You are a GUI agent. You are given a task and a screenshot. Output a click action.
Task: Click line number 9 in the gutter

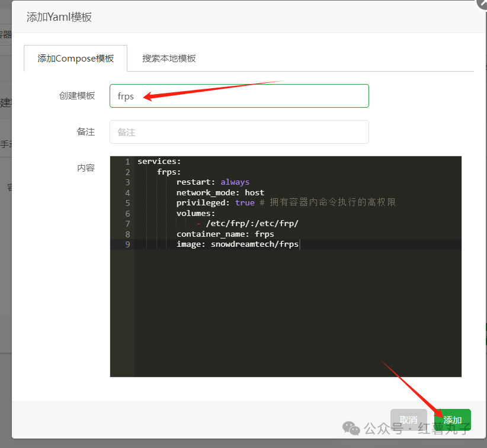point(127,244)
